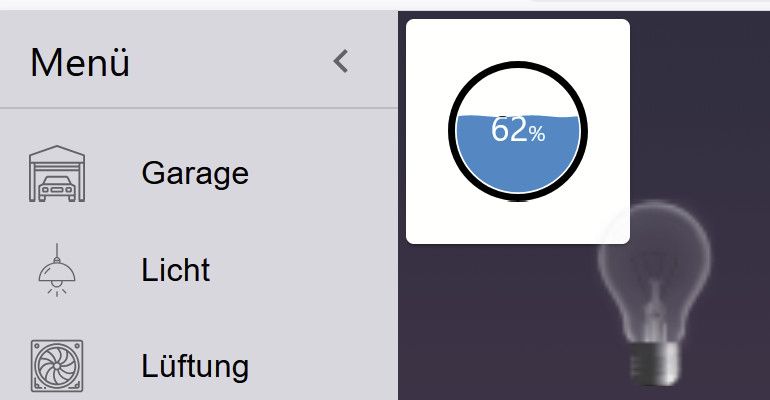
Task: Open the Garage menu entry
Action: (195, 174)
